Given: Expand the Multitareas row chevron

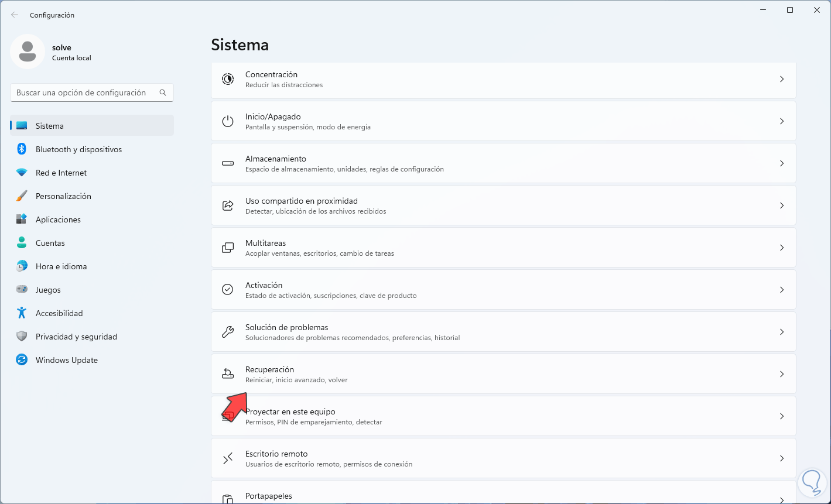Looking at the screenshot, I should tap(781, 248).
